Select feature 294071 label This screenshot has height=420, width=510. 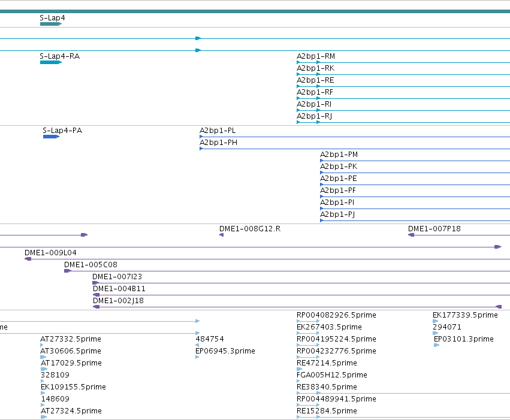click(x=447, y=327)
